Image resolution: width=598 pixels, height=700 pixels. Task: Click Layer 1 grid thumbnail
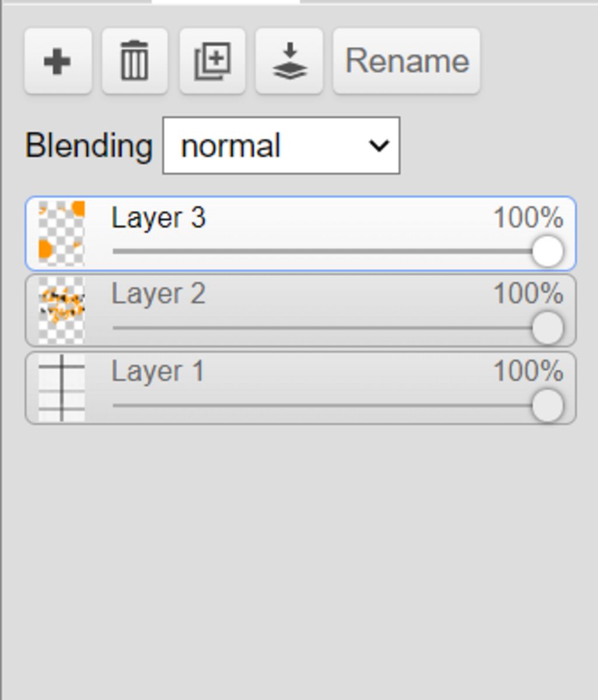[x=62, y=388]
